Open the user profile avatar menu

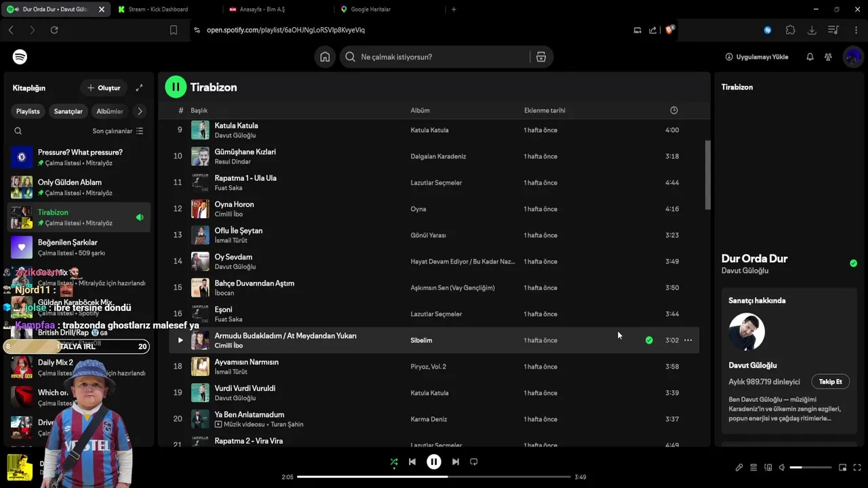point(852,57)
